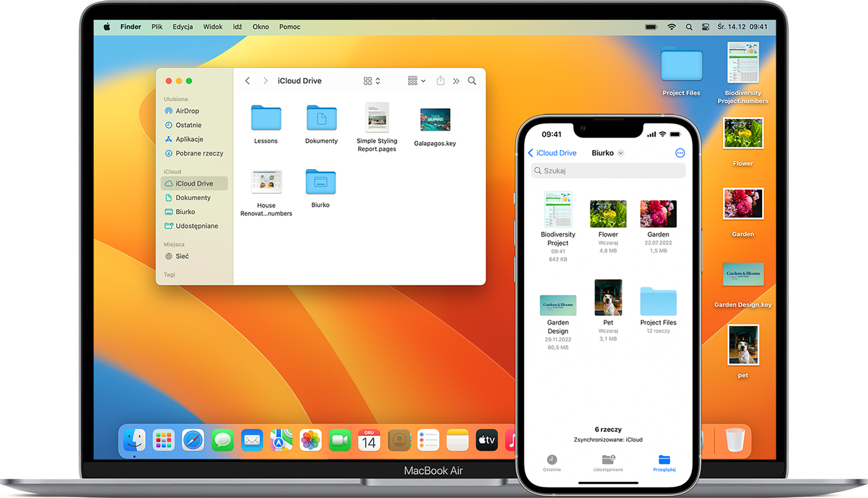
Task: Expand the Biurko title chevron on the iPhone
Action: pyautogui.click(x=621, y=153)
